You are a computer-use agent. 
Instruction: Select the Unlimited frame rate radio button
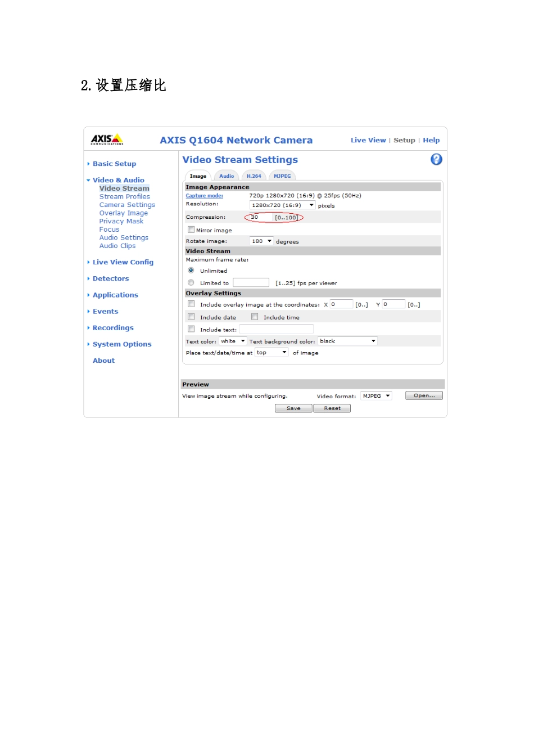click(191, 271)
